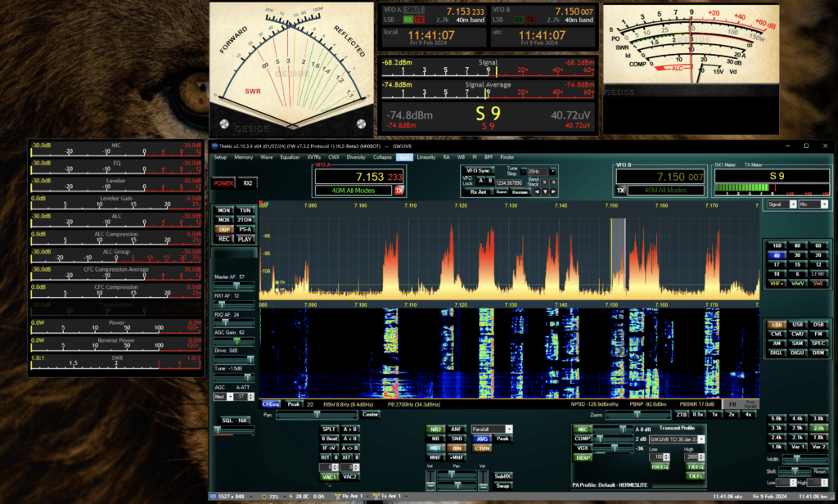Viewport: 838px width, 504px height.
Task: Select the 20 meter band button
Action: (x=818, y=255)
